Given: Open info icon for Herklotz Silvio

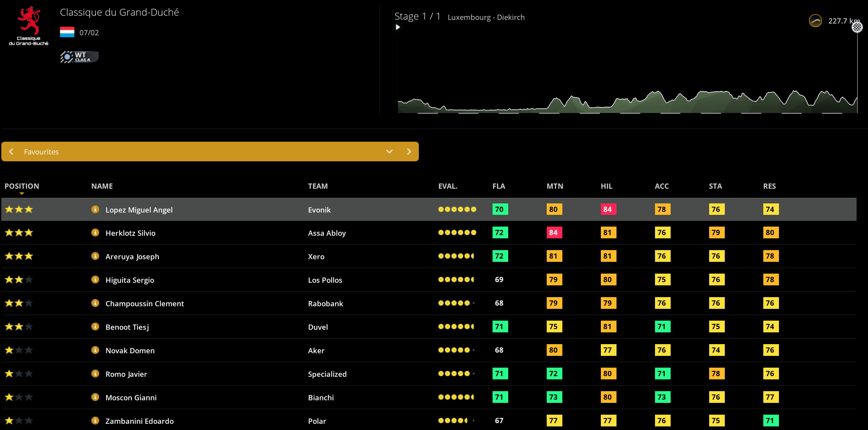Looking at the screenshot, I should click(x=95, y=233).
